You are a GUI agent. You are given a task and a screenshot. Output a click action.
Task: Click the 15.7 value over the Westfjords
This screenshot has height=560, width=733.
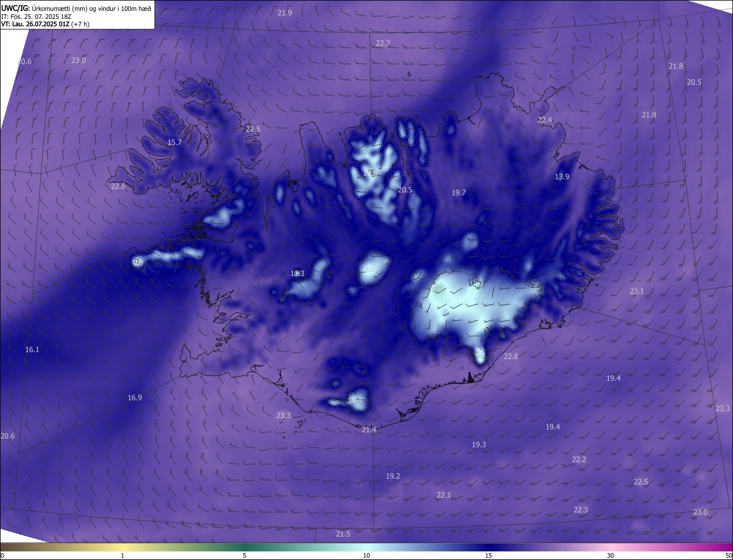coord(175,142)
